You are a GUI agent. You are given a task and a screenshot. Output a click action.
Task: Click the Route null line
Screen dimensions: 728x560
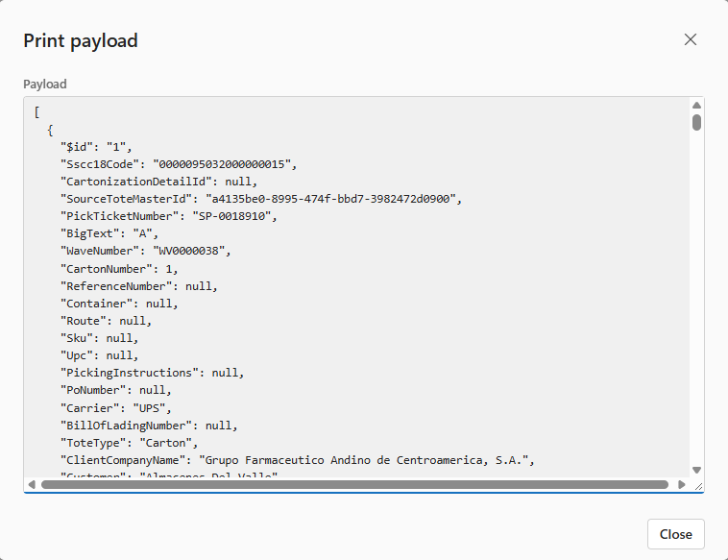(x=106, y=321)
